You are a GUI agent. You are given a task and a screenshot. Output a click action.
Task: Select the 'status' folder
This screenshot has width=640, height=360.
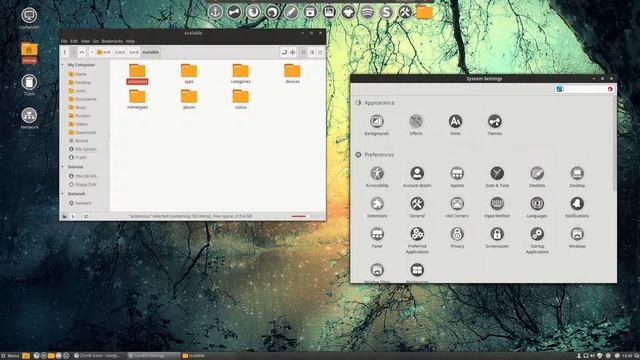point(240,99)
